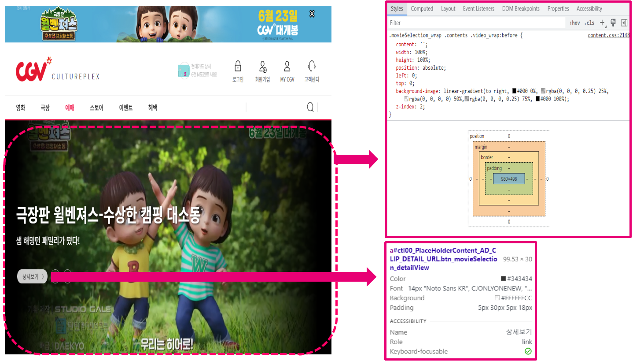Image resolution: width=644 pixels, height=361 pixels.
Task: Open the 혜택 menu
Action: tap(153, 108)
